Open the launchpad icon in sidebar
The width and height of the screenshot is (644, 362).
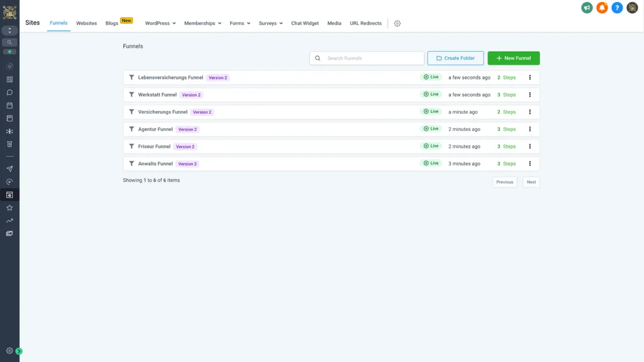click(x=10, y=67)
